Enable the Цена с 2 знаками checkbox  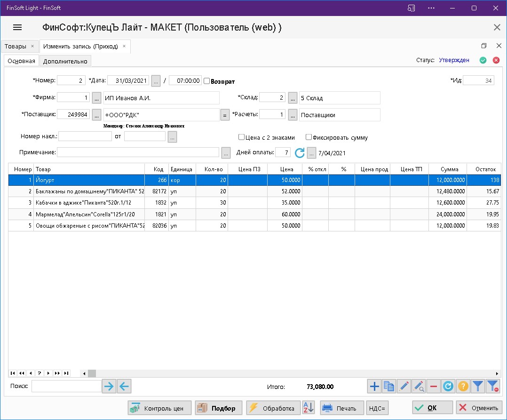point(241,138)
